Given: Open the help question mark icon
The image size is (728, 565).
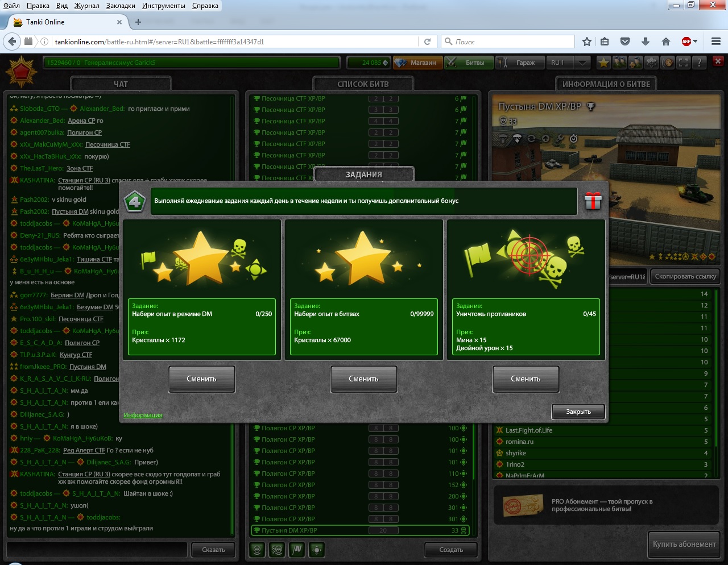Looking at the screenshot, I should pos(700,63).
